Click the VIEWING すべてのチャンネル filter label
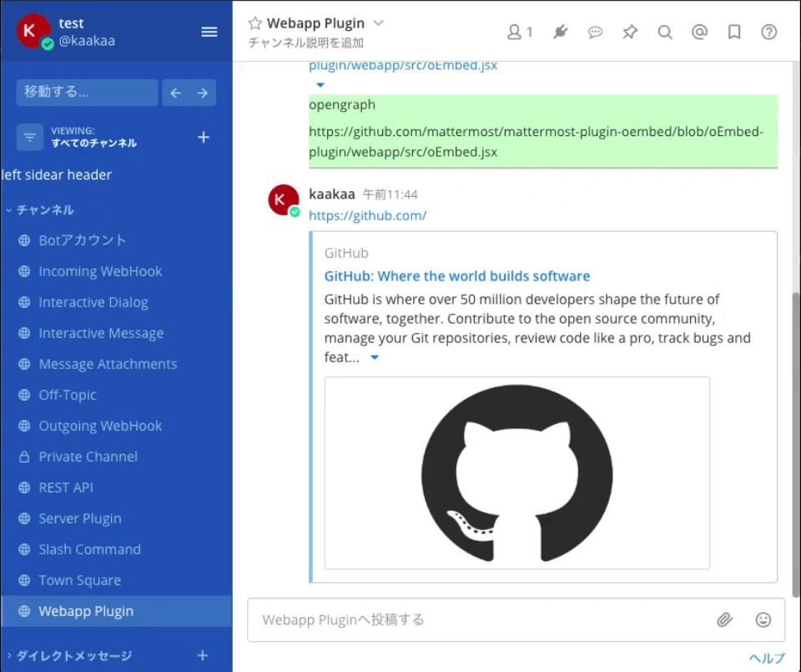The height and width of the screenshot is (672, 801). pos(93,137)
